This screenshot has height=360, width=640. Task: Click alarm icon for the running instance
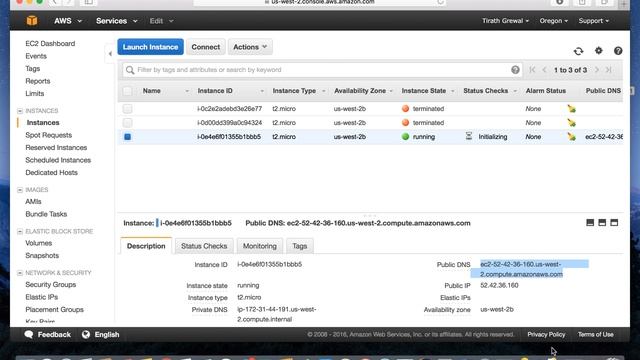click(571, 137)
